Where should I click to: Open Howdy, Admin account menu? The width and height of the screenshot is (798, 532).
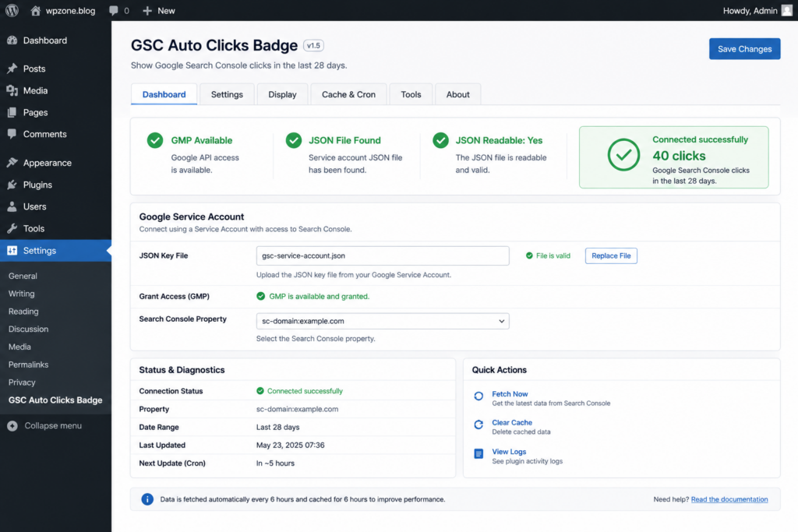point(757,11)
